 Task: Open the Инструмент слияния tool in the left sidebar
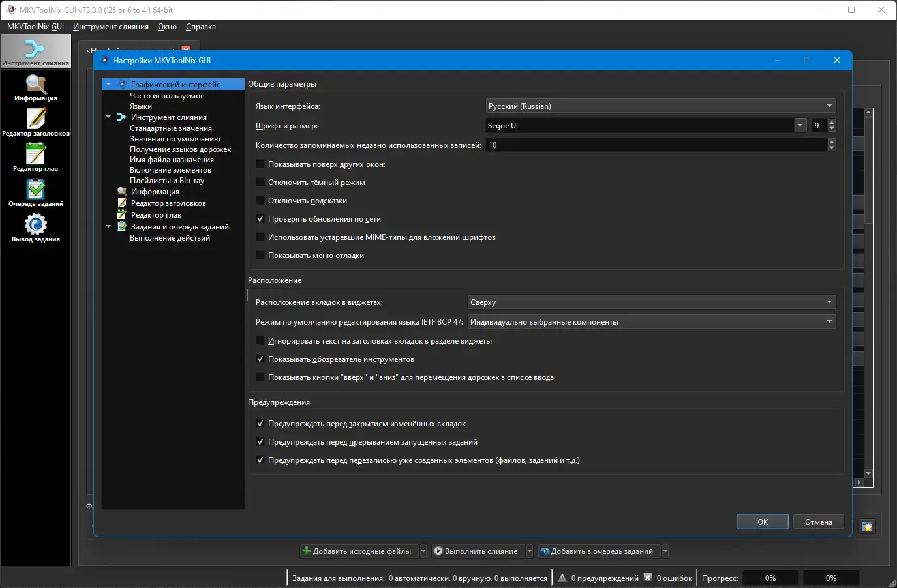pyautogui.click(x=35, y=51)
